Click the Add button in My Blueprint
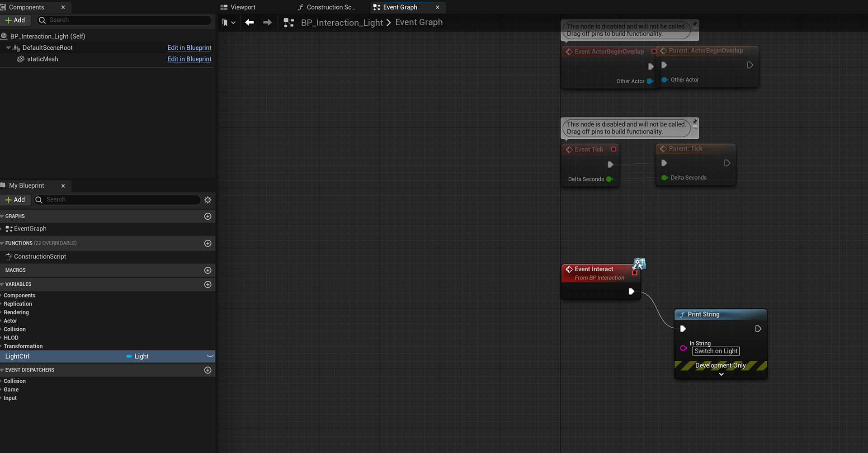 15,200
